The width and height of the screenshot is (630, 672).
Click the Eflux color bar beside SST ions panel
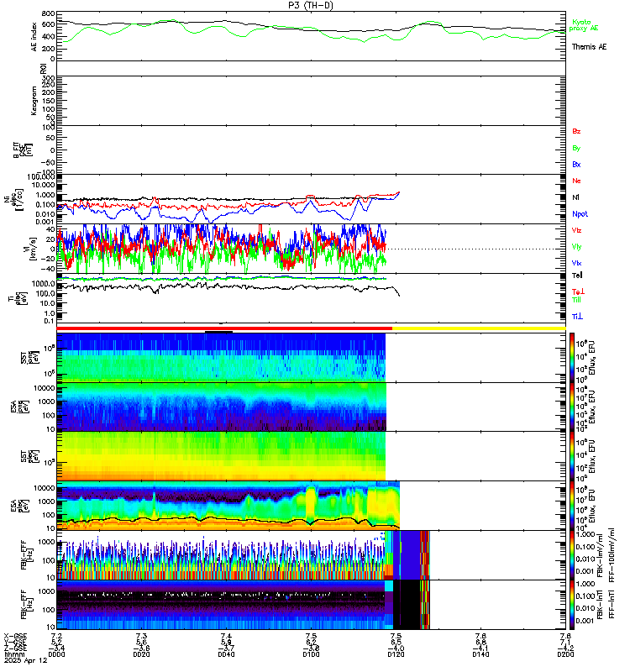572,358
